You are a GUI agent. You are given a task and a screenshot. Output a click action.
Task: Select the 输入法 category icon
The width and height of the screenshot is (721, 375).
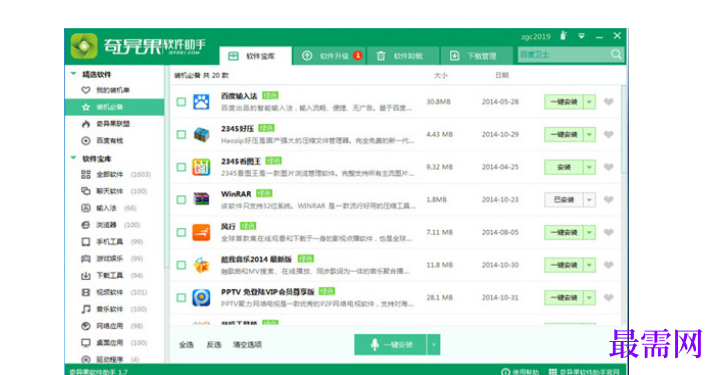coord(86,208)
